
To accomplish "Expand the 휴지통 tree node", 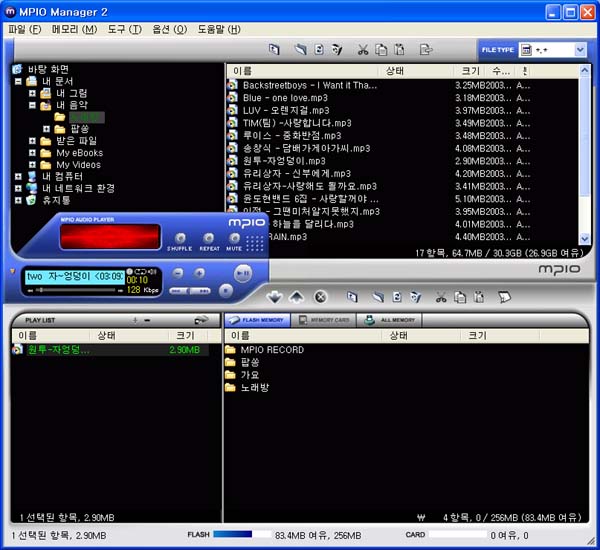I will pyautogui.click(x=18, y=200).
